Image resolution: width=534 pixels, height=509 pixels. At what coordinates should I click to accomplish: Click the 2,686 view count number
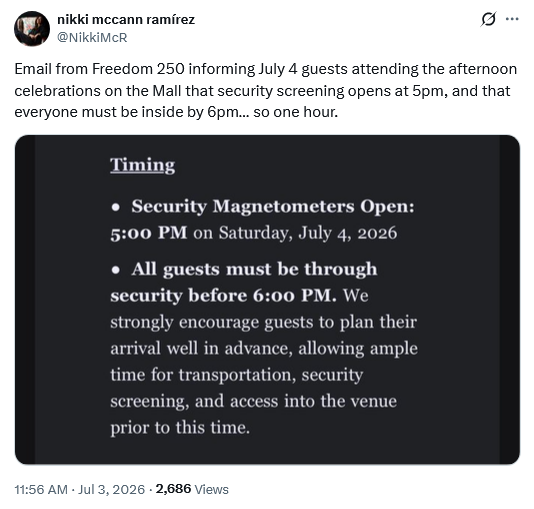click(173, 489)
